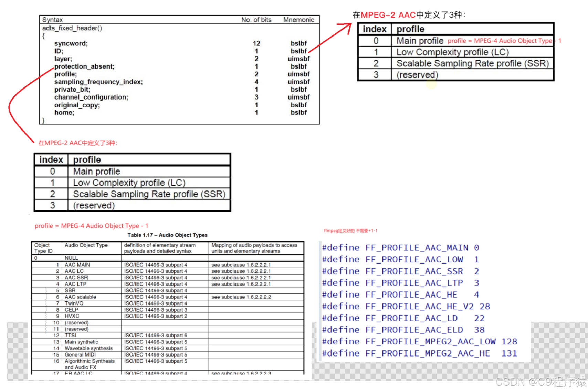Viewport: 588px width, 392px height.
Task: Click the FF_PROFILE_AAC_LTP define line
Action: 400,283
